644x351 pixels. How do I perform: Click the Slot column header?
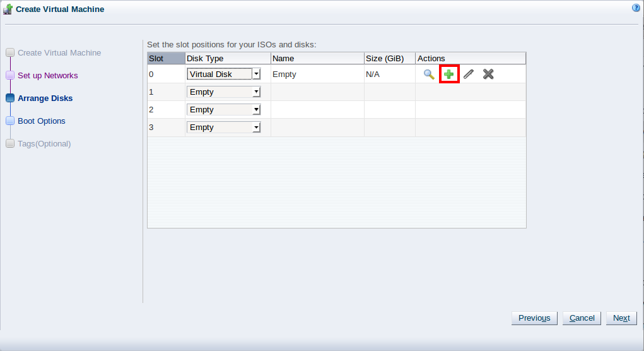pos(167,58)
